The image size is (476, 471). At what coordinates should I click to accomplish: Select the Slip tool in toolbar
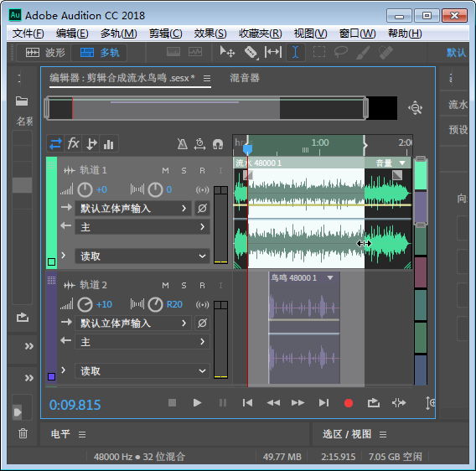click(x=273, y=52)
